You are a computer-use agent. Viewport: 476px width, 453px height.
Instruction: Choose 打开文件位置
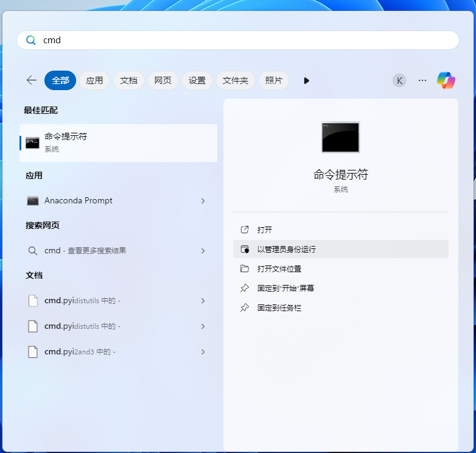[341, 269]
